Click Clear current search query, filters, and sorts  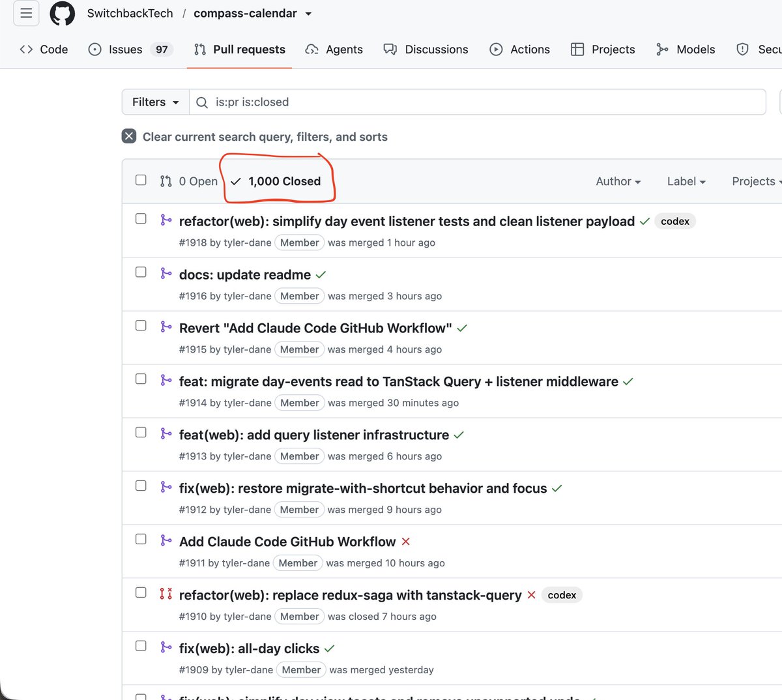click(x=255, y=136)
